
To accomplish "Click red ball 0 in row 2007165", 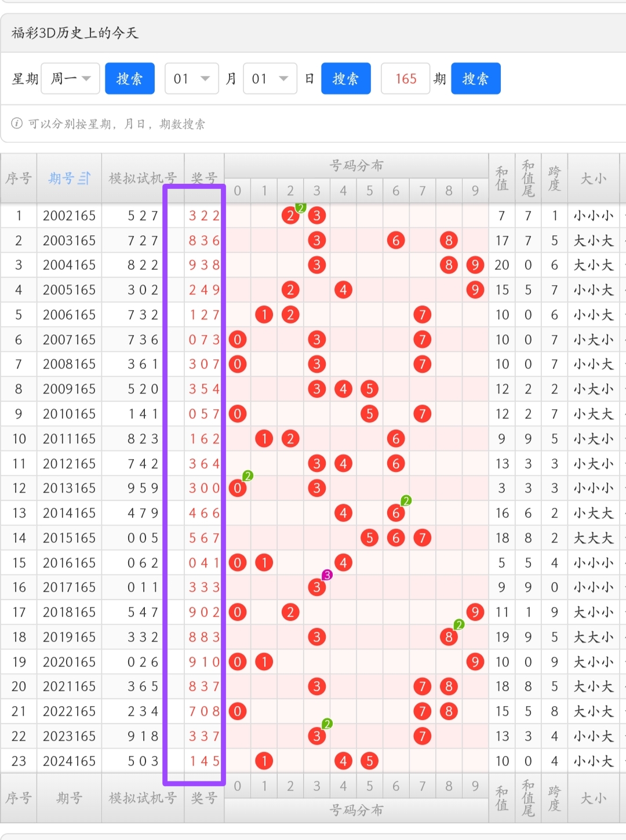I will point(238,340).
